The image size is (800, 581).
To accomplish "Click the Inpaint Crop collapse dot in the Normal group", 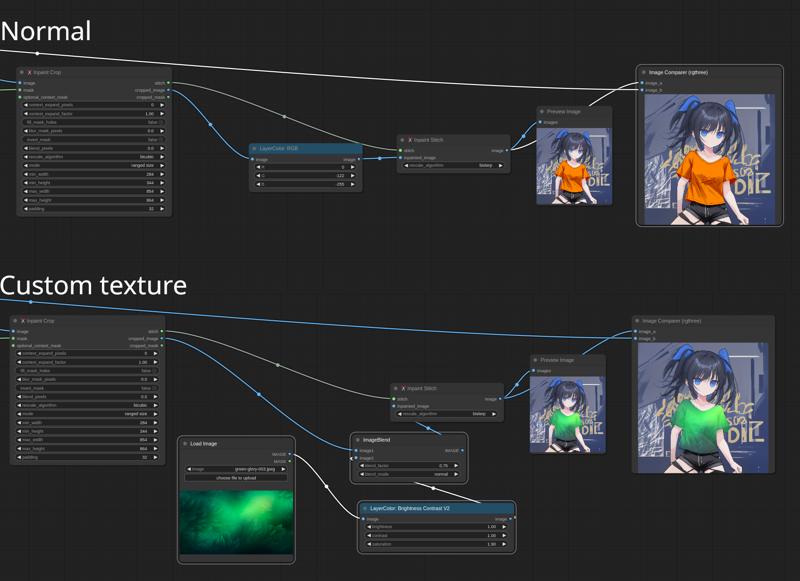I will click(21, 72).
